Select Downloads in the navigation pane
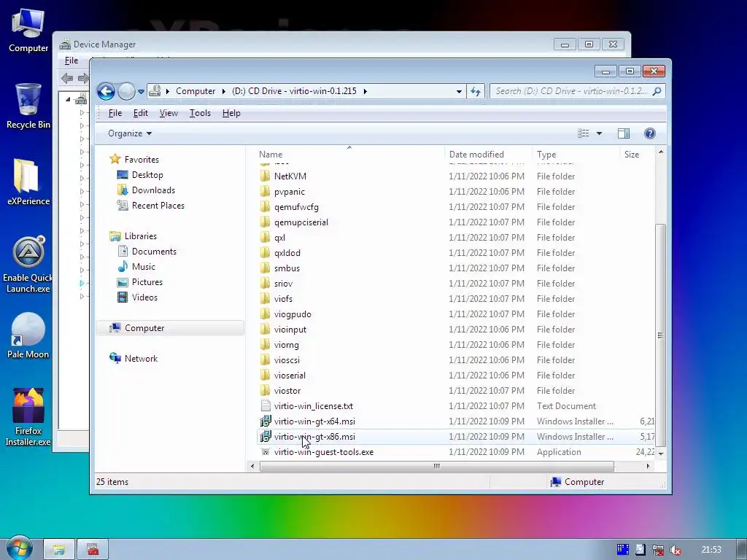747x560 pixels. point(153,190)
